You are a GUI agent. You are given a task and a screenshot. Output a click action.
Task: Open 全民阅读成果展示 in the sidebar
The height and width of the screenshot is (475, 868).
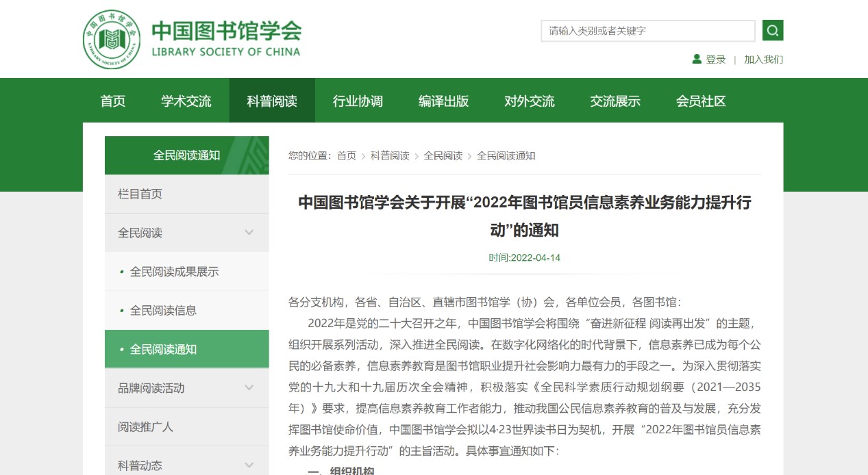[x=174, y=272]
